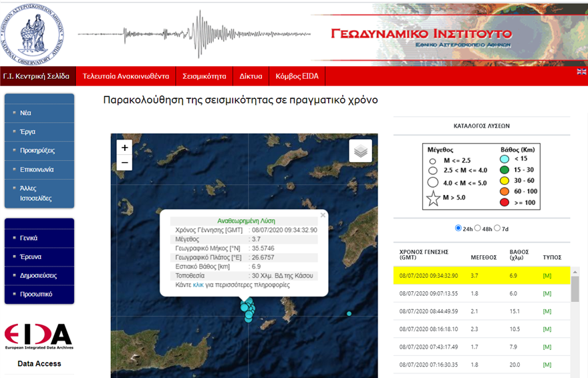
Task: Click the ΧΡΟΝΟΣ ΓΕΝΕΣΗΣ (GMT) column header
Action: [x=424, y=254]
